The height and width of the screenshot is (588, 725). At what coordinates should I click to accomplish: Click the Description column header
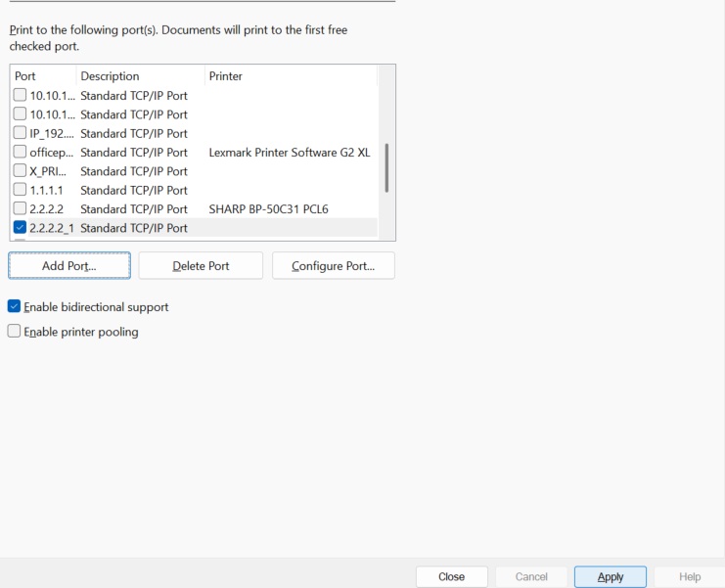click(139, 76)
